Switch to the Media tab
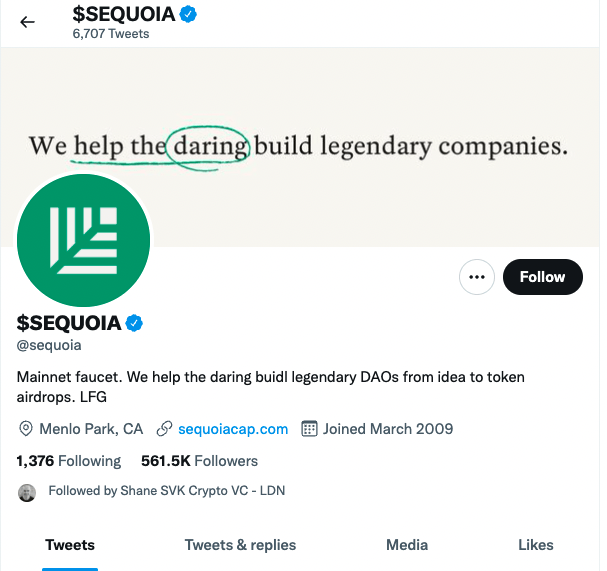This screenshot has height=571, width=607. pos(407,545)
